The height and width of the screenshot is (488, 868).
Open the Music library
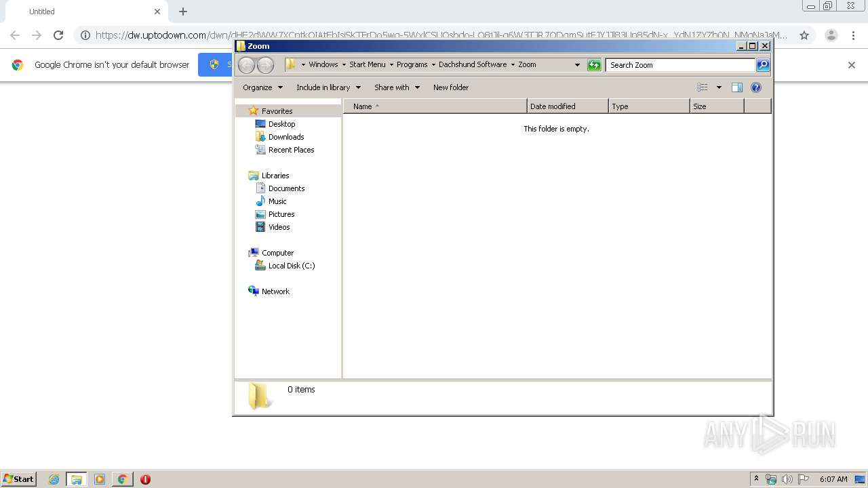[277, 201]
